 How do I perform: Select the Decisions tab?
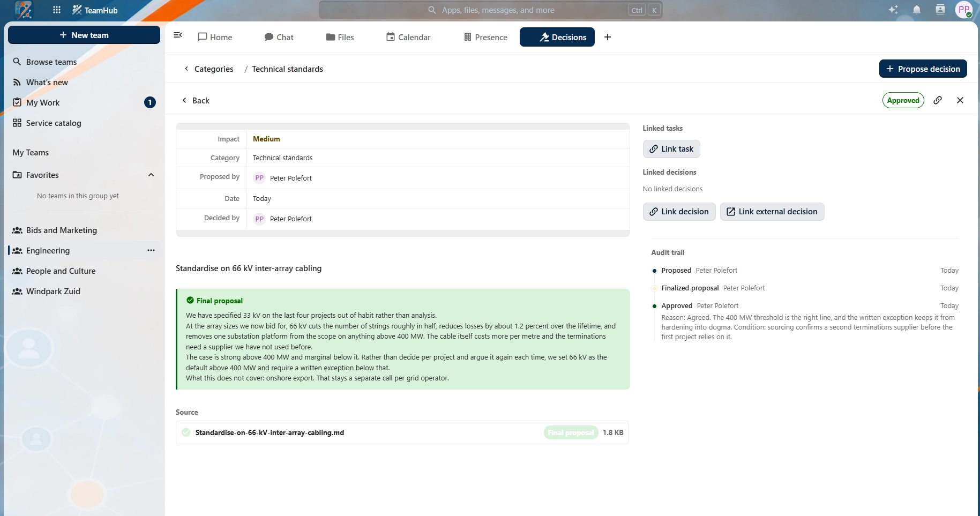tap(557, 37)
